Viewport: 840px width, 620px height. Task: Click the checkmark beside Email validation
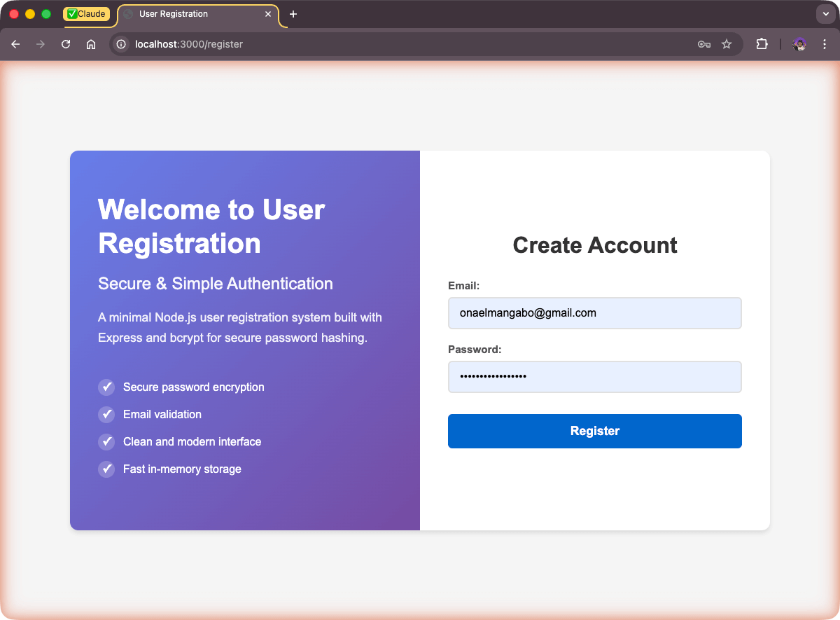coord(106,414)
